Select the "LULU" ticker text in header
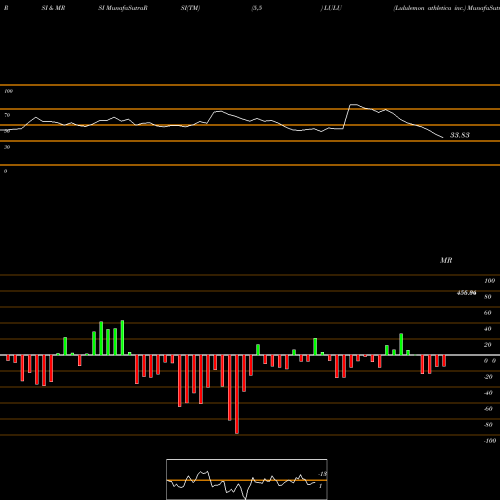 (332, 8)
